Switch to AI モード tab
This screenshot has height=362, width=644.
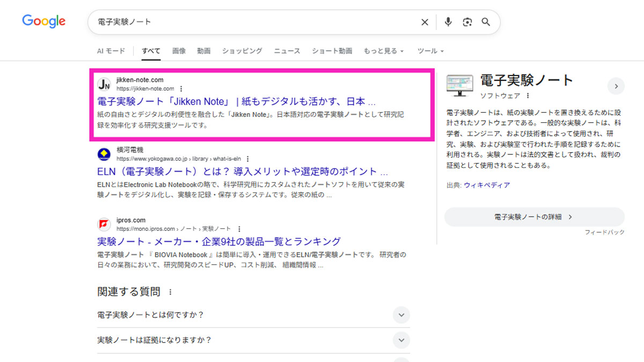pos(111,51)
